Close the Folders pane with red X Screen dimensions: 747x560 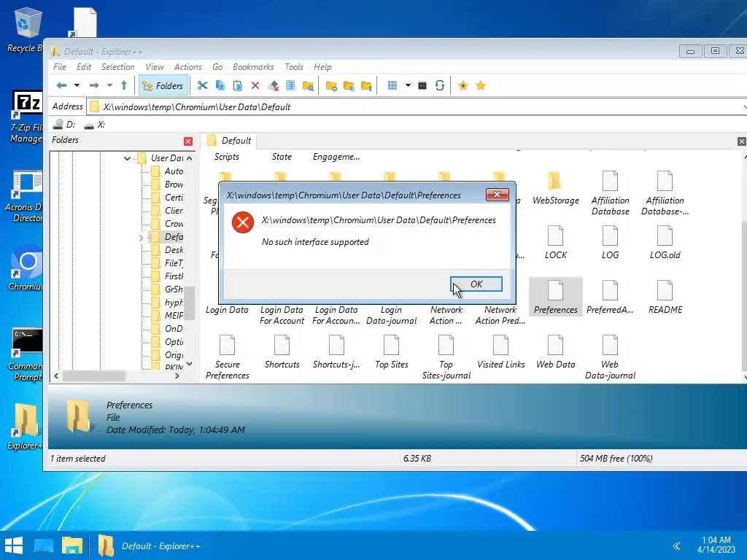coord(188,141)
